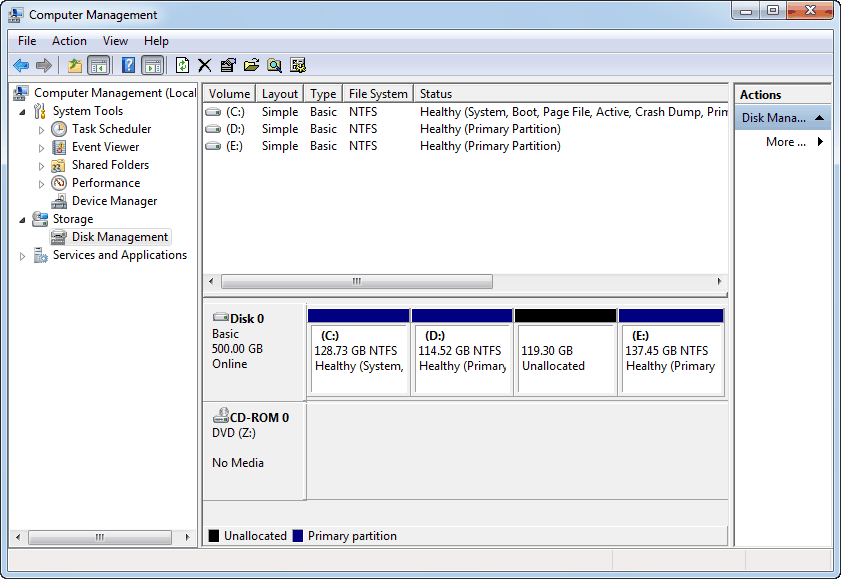Select the (C:) 128.73 GB partition block
Image resolution: width=841 pixels, height=579 pixels.
point(359,353)
